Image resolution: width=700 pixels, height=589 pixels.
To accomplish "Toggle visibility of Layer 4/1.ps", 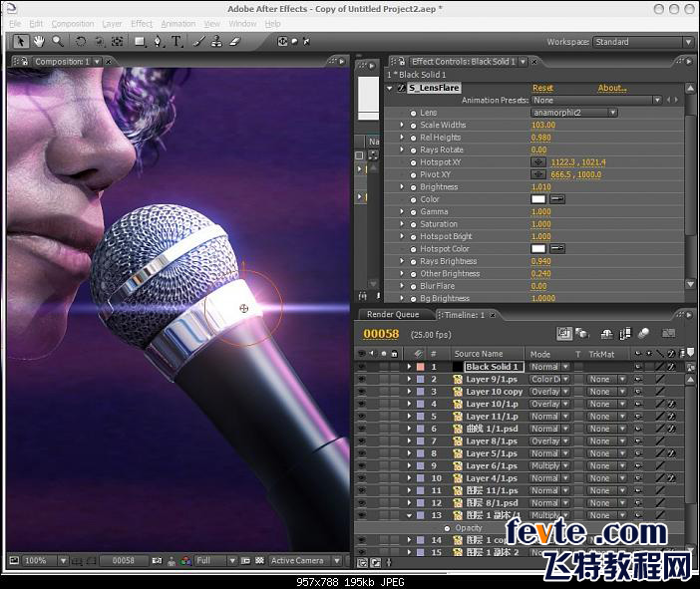I will tap(362, 478).
